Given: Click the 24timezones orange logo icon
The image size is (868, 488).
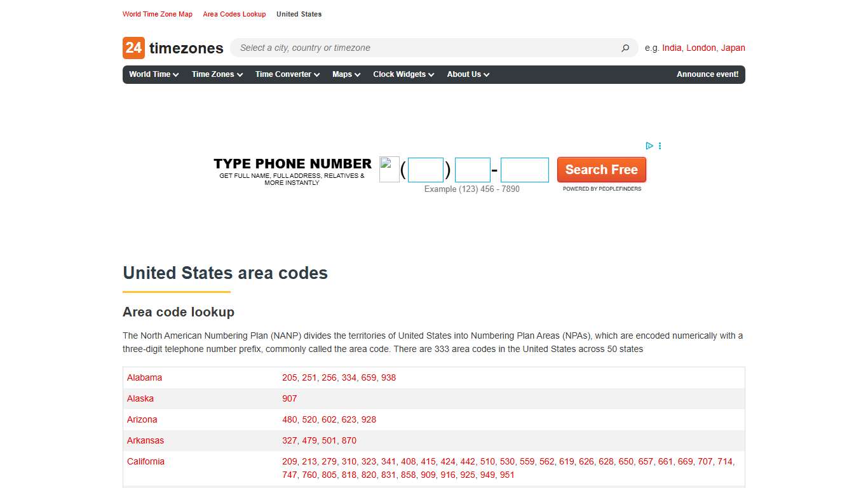Looking at the screenshot, I should (x=132, y=48).
